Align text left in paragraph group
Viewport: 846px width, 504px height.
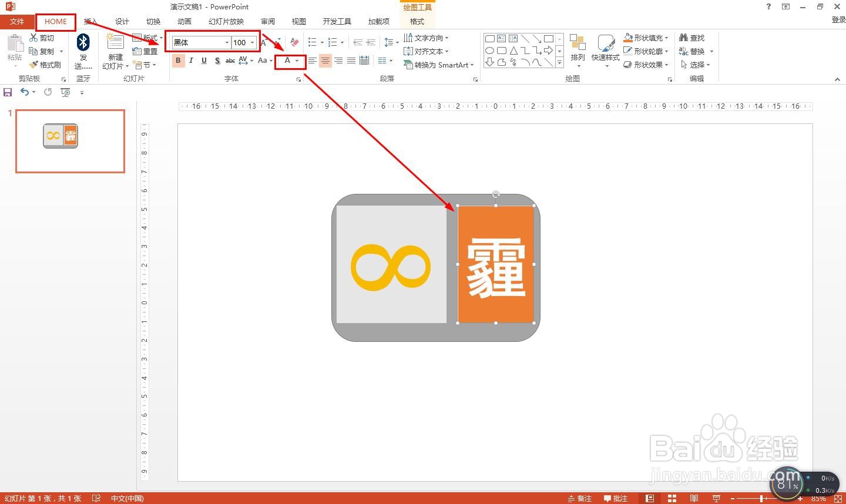(313, 61)
